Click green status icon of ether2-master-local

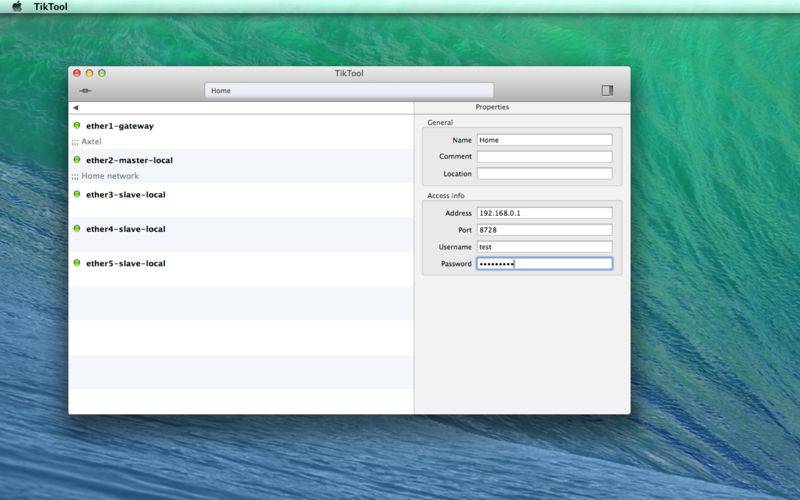tap(77, 160)
